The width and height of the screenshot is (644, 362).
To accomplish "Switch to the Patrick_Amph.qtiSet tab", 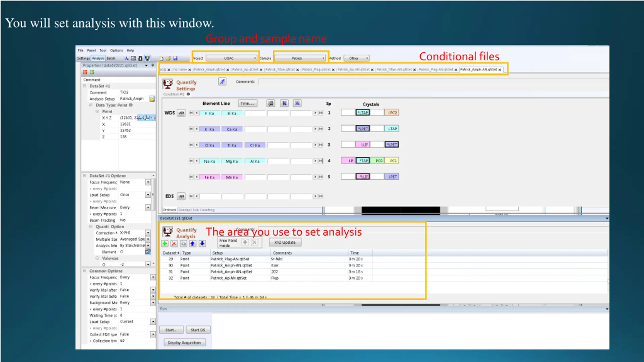I will (x=210, y=70).
